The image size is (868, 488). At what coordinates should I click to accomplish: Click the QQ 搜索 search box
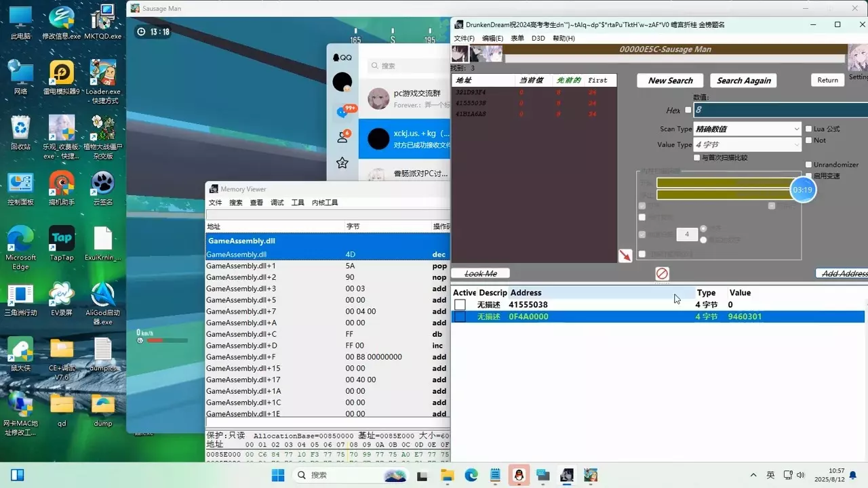click(408, 66)
